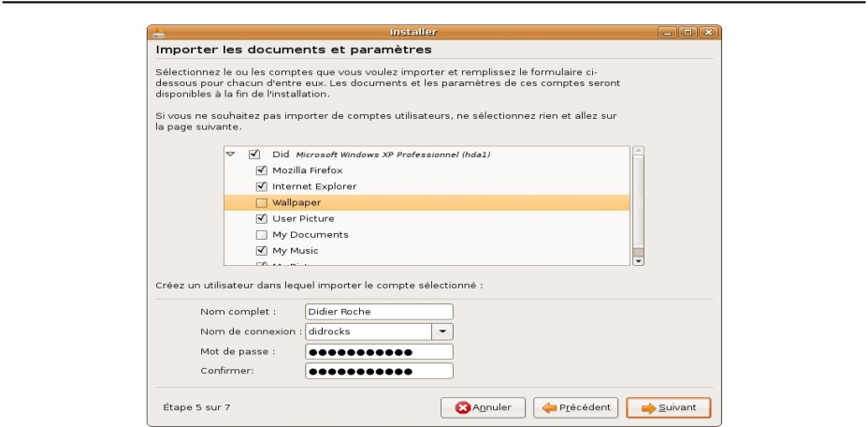Uncheck the Did account checkbox
This screenshot has height=427, width=868.
pos(254,155)
